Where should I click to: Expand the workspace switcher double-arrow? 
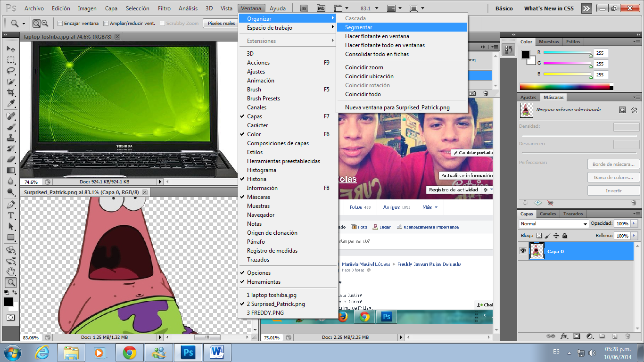(x=586, y=8)
